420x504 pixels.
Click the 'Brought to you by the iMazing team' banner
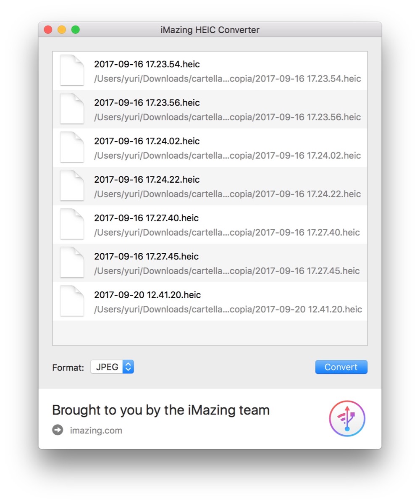161,410
